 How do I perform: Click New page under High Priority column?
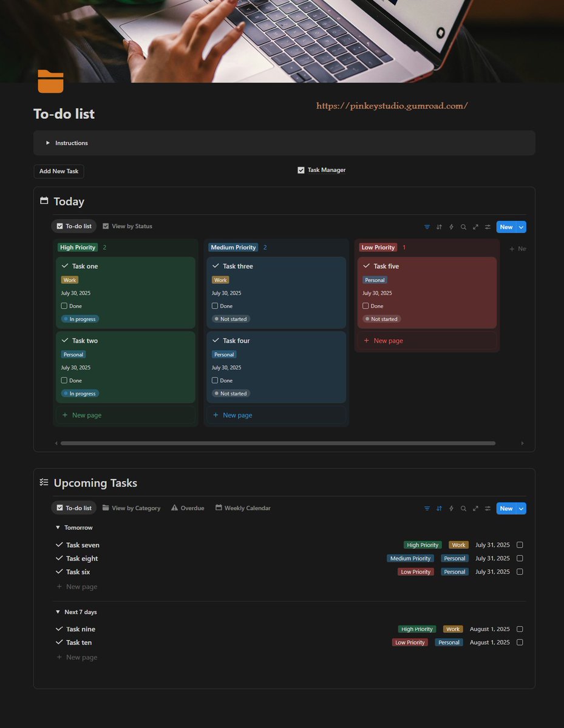pos(126,416)
